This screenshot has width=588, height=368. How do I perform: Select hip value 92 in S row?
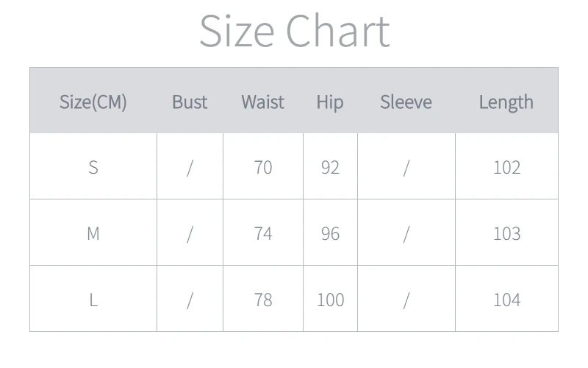330,167
